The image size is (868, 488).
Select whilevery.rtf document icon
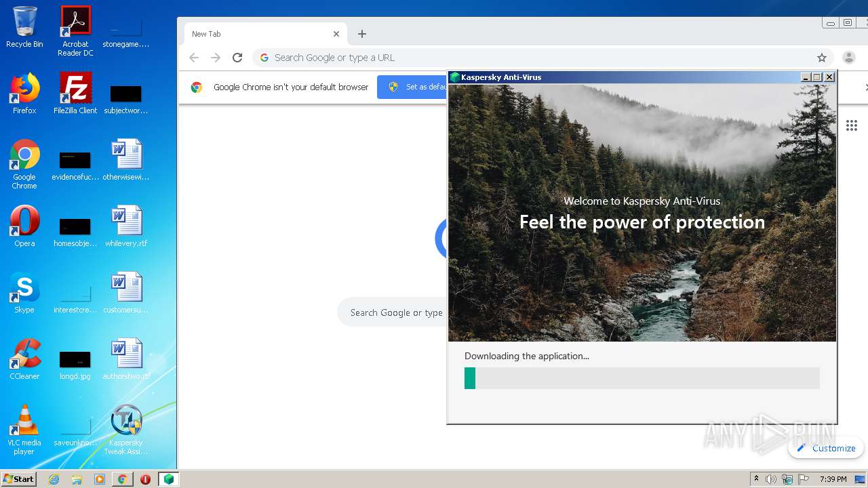pyautogui.click(x=125, y=226)
